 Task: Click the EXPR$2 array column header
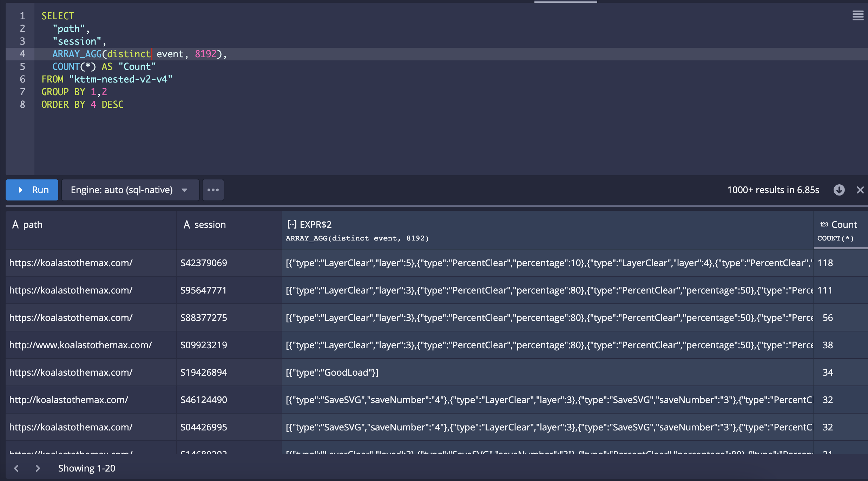(x=315, y=225)
